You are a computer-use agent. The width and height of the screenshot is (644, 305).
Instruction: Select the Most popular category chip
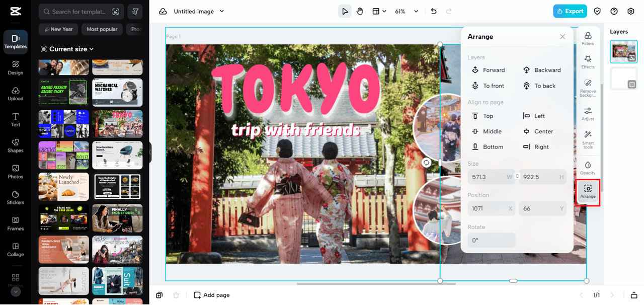click(x=102, y=29)
